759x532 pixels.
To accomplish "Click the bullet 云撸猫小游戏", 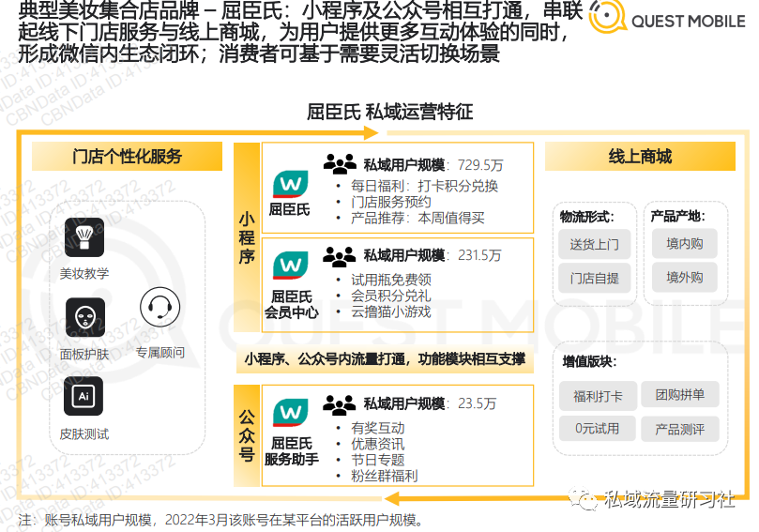I will pyautogui.click(x=390, y=312).
